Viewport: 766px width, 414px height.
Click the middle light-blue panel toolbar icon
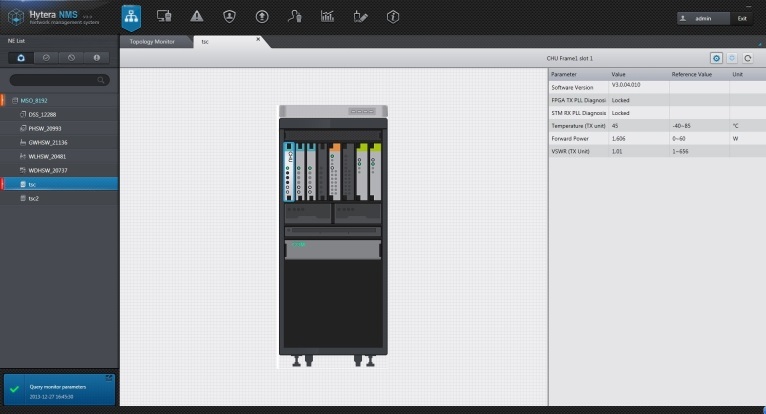[732, 58]
